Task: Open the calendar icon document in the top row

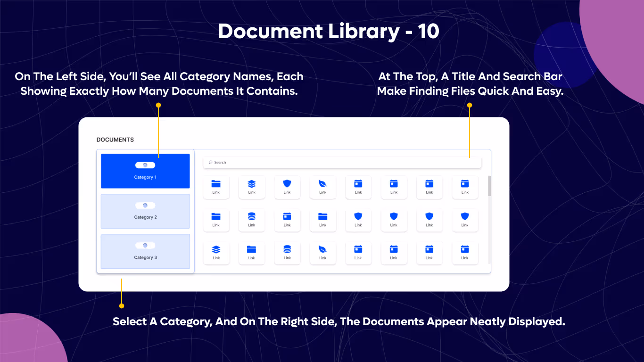Action: coord(358,184)
